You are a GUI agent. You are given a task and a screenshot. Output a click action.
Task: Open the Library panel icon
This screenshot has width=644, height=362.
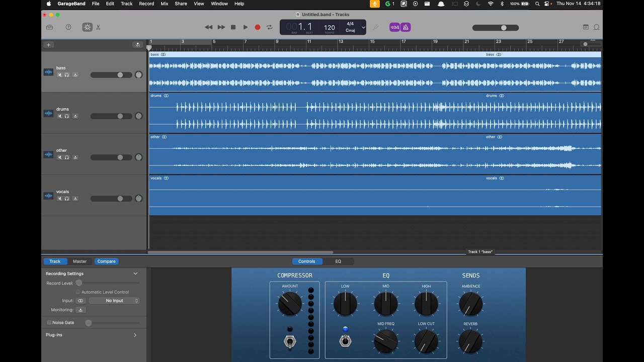pos(49,27)
